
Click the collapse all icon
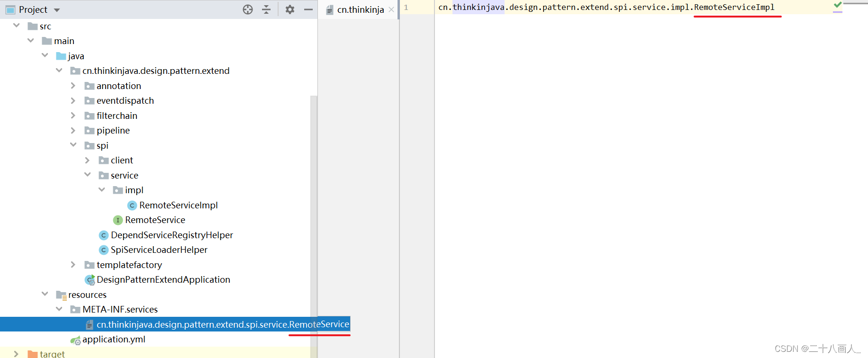coord(266,9)
